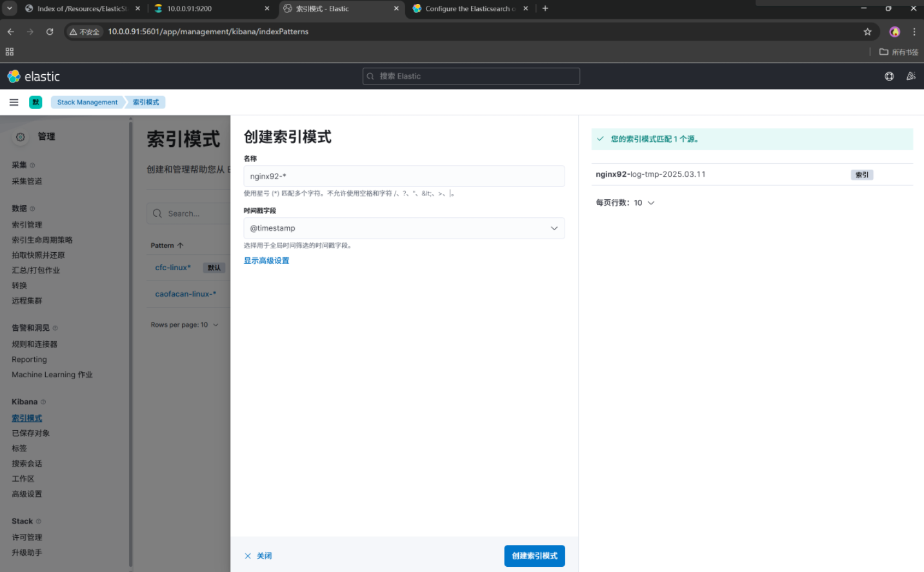924x572 pixels.
Task: Open the Rows per page 10 dropdown
Action: pyautogui.click(x=185, y=325)
